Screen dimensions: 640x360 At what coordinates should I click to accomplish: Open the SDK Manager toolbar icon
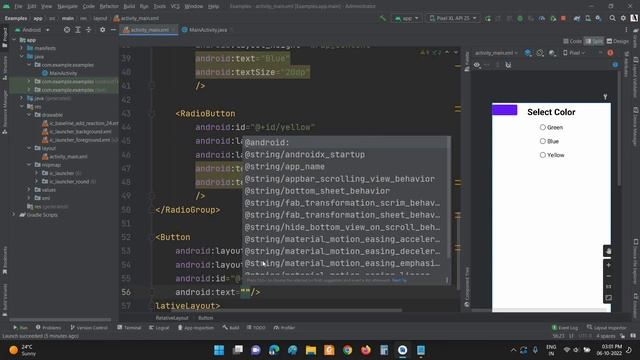point(598,18)
